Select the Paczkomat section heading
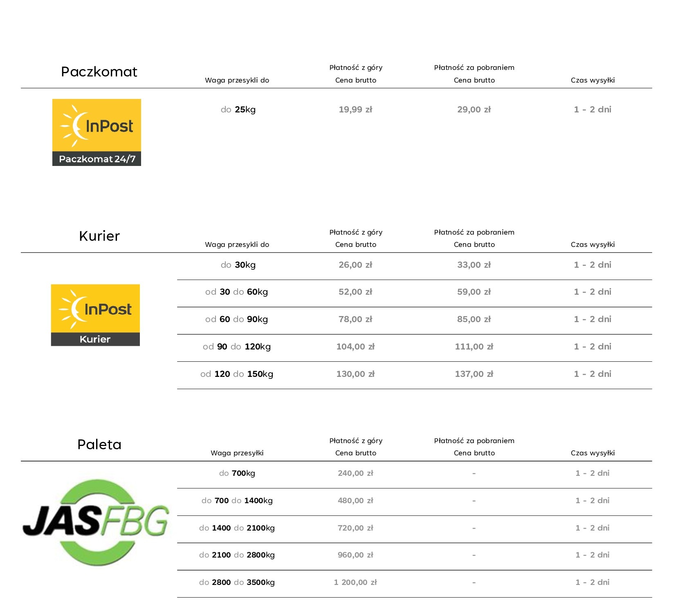The height and width of the screenshot is (616, 676). pos(99,72)
